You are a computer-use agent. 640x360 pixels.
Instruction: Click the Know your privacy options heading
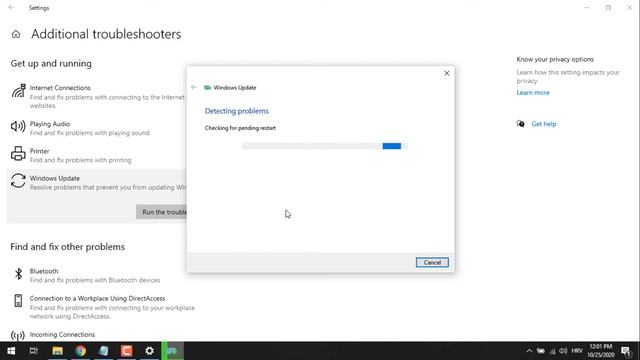pyautogui.click(x=555, y=59)
